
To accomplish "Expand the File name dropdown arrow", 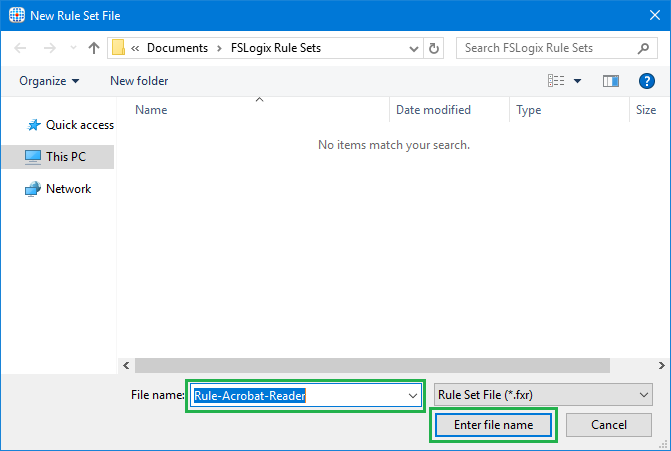I will [413, 396].
